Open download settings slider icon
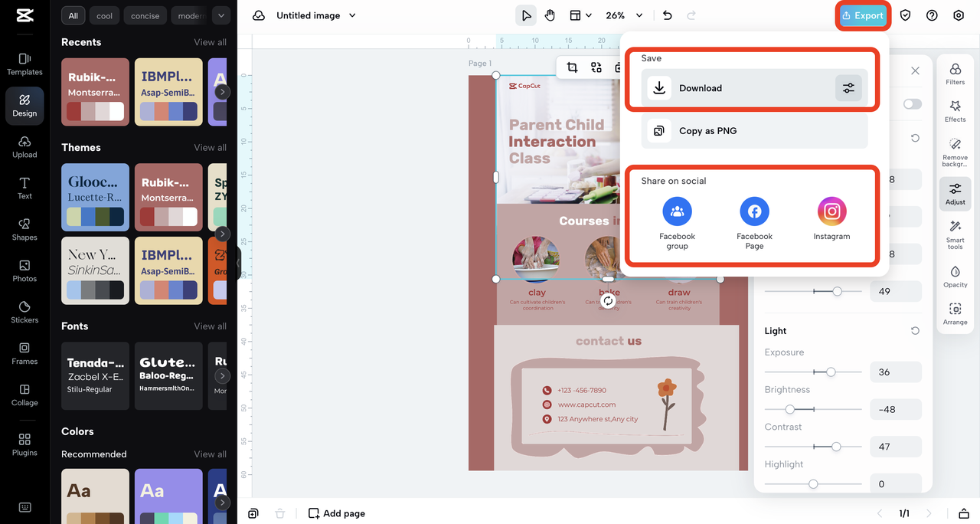The image size is (980, 524). (x=848, y=88)
